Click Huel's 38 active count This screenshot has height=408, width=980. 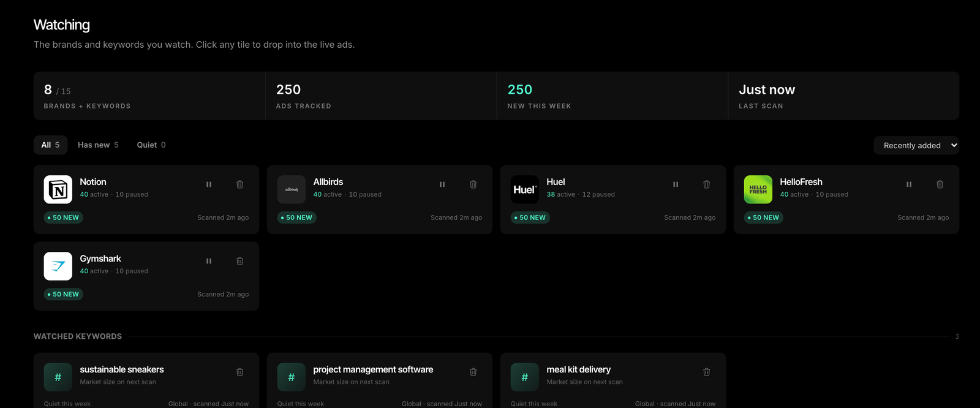pos(561,194)
